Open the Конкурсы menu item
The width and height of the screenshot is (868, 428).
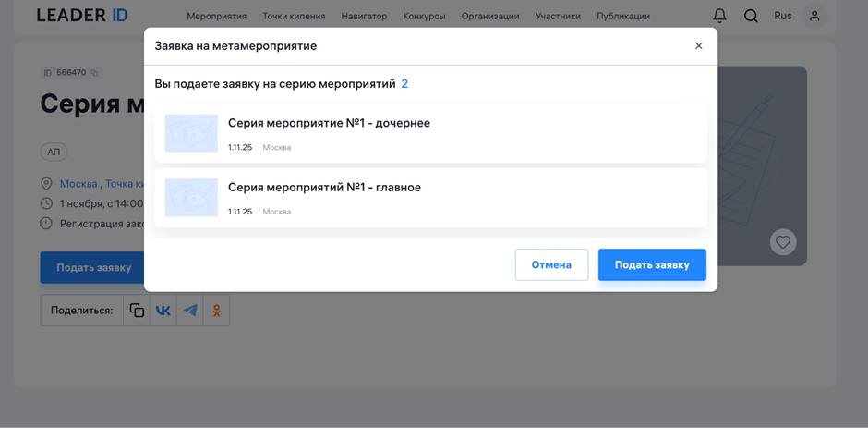coord(424,16)
